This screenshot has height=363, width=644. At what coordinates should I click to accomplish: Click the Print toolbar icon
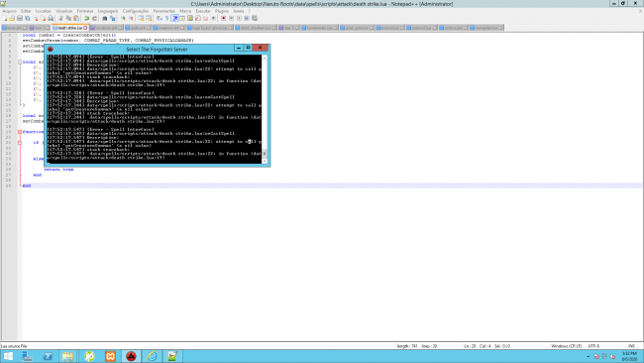point(51,19)
